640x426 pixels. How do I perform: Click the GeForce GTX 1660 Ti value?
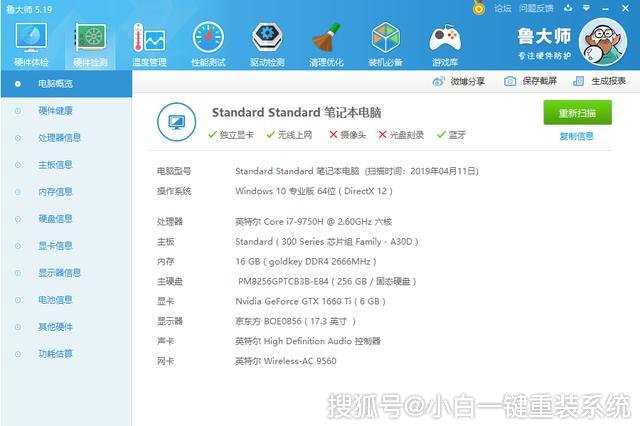click(310, 302)
